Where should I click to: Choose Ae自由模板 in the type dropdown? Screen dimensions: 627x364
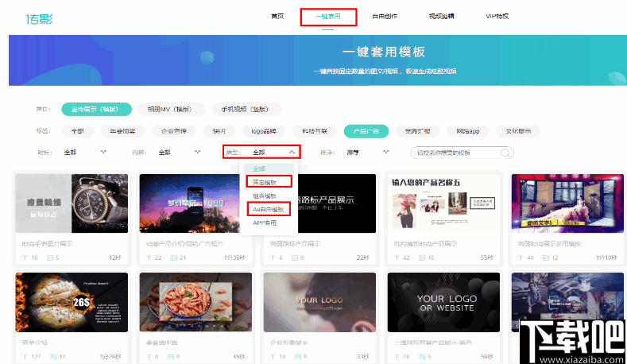[x=269, y=209]
